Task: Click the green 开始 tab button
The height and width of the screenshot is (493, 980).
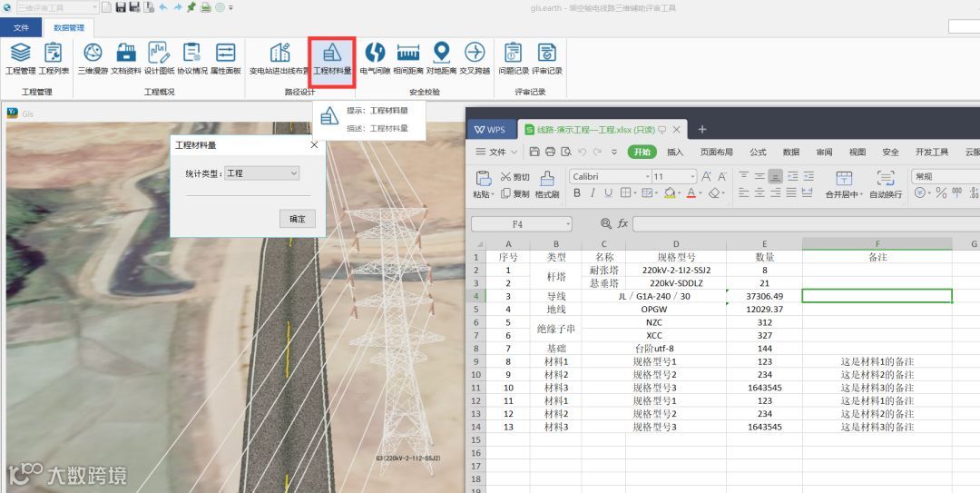Action: [642, 152]
